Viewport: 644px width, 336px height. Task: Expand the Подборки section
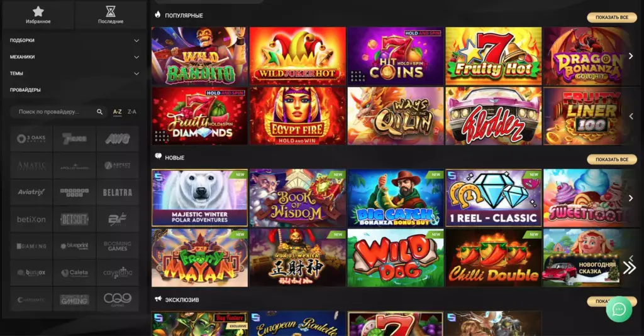tap(74, 40)
